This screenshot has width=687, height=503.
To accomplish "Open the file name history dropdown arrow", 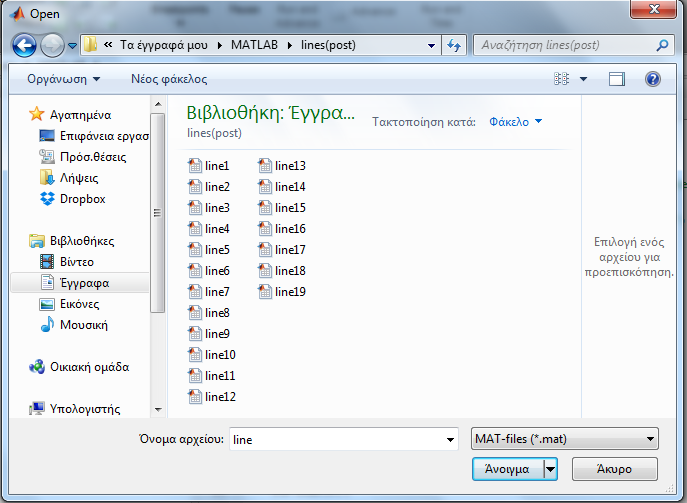I will pyautogui.click(x=450, y=439).
